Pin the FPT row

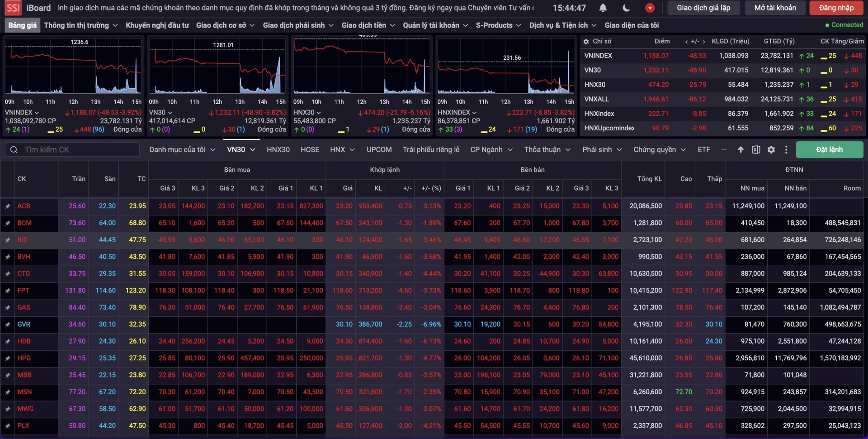(x=8, y=291)
